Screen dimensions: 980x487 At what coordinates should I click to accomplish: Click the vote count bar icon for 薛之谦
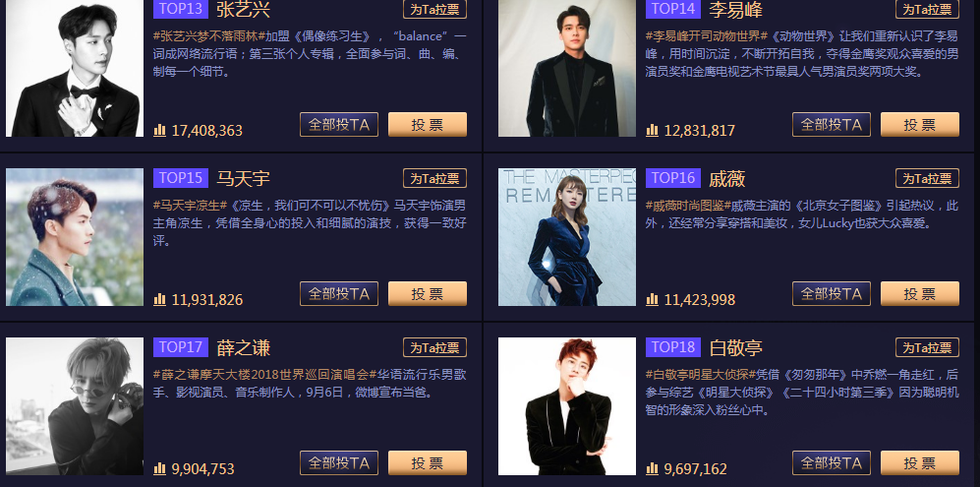[159, 468]
